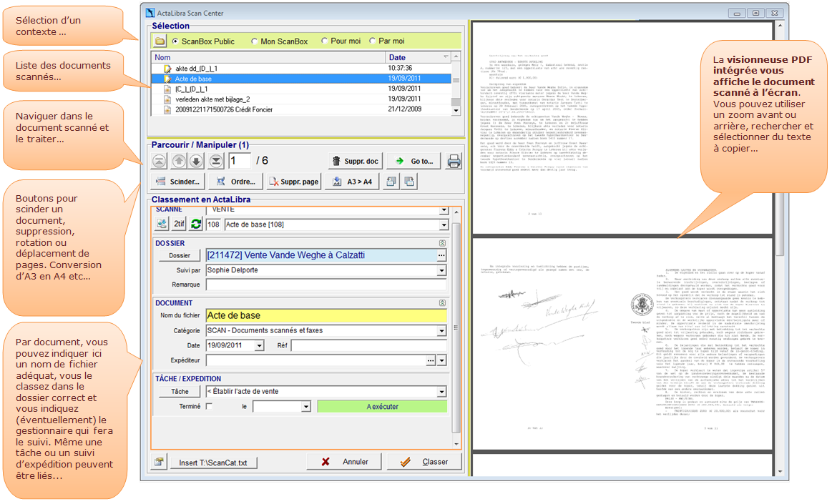Open the VENTE dropdown
832x504 pixels.
[x=444, y=210]
